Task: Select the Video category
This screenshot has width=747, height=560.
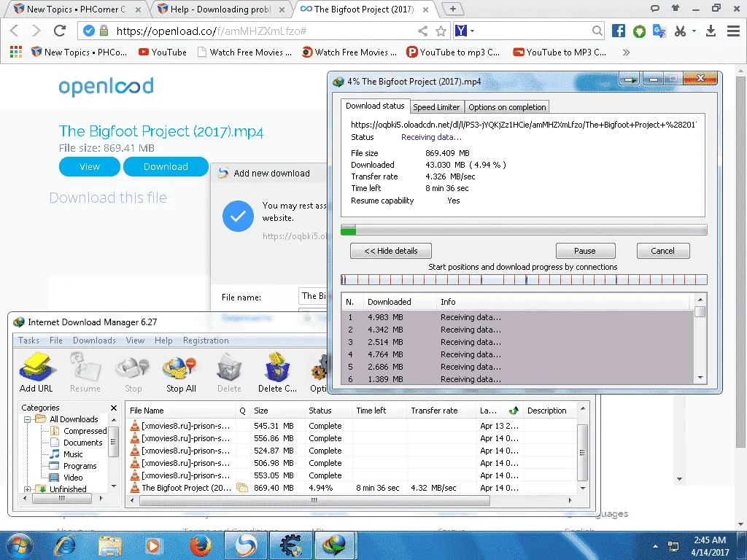Action: [x=73, y=478]
